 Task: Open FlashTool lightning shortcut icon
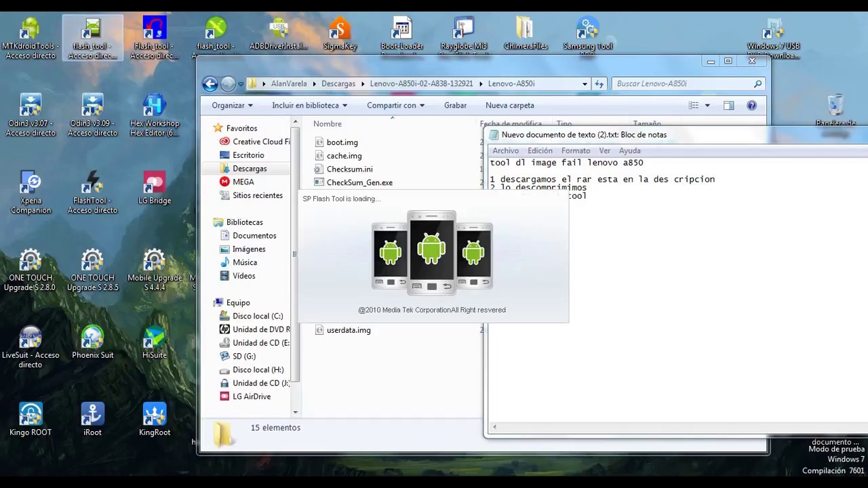coord(93,193)
